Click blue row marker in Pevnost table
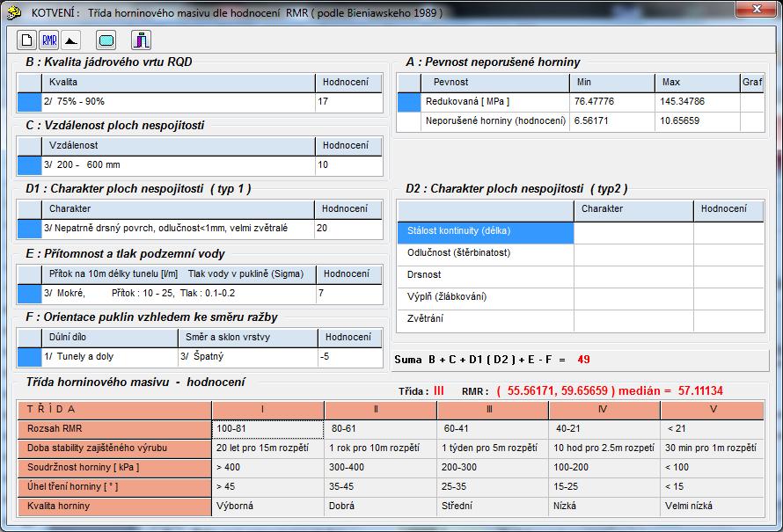 point(409,102)
